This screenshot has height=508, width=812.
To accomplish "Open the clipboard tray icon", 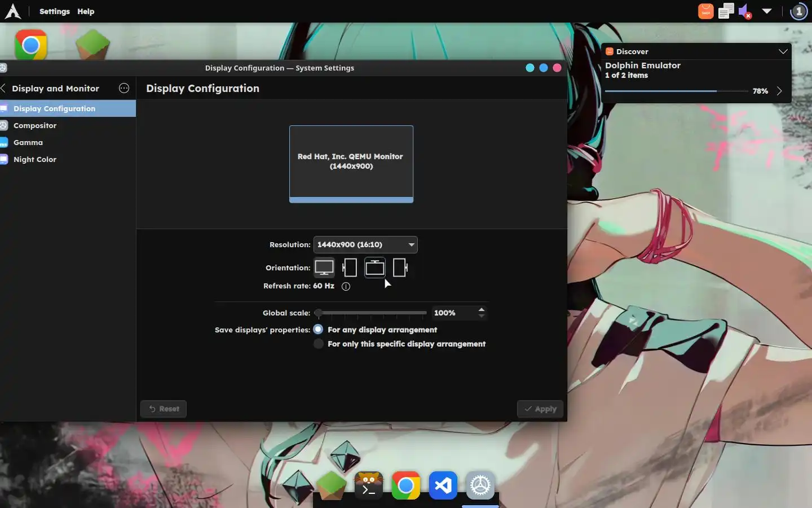I will [726, 11].
